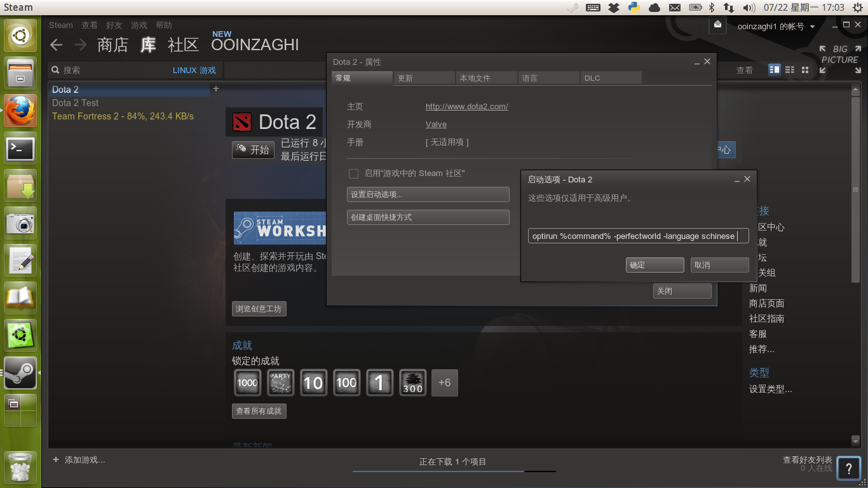Open keyboard input method indicator
This screenshot has height=488, width=868.
pyautogui.click(x=593, y=8)
